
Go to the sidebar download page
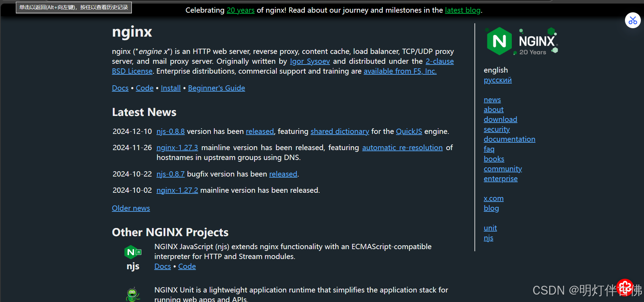coord(501,119)
